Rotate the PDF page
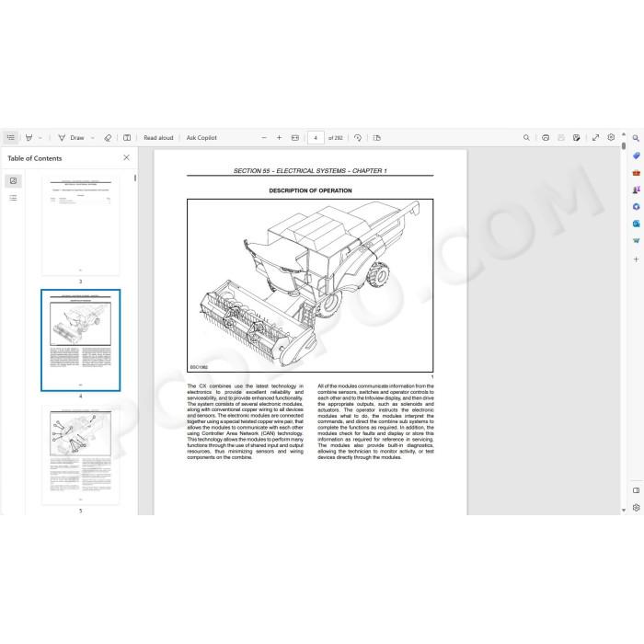 coord(358,138)
